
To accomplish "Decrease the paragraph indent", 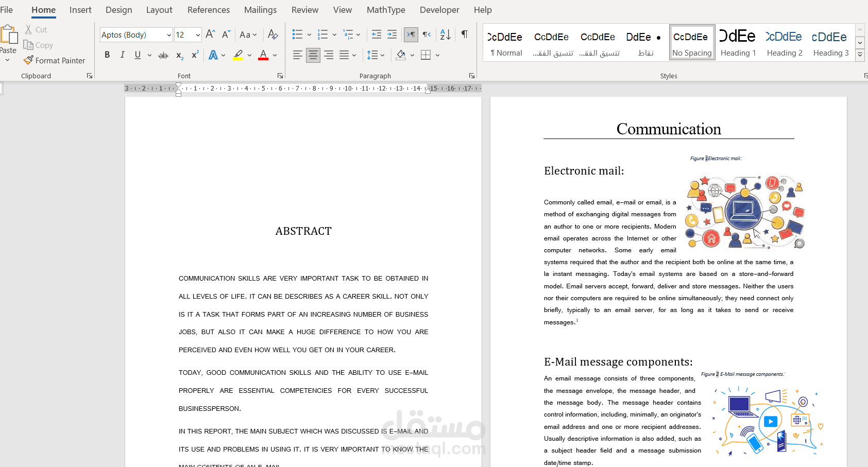I will [x=377, y=34].
